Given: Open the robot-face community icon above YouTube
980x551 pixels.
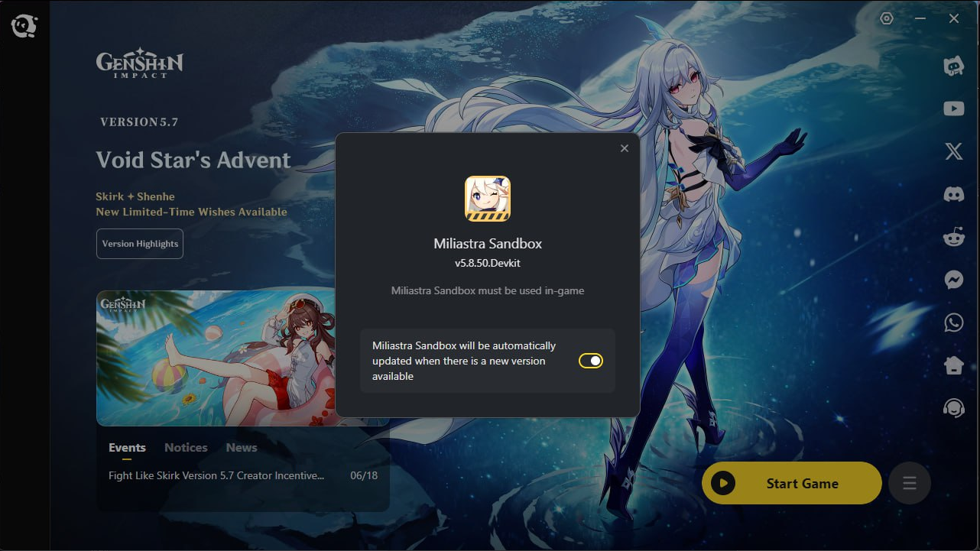Looking at the screenshot, I should pyautogui.click(x=954, y=66).
